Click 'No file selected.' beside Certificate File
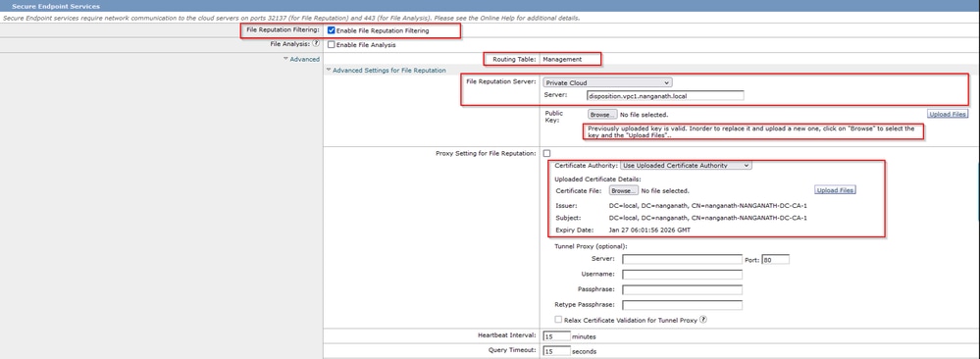 click(665, 190)
